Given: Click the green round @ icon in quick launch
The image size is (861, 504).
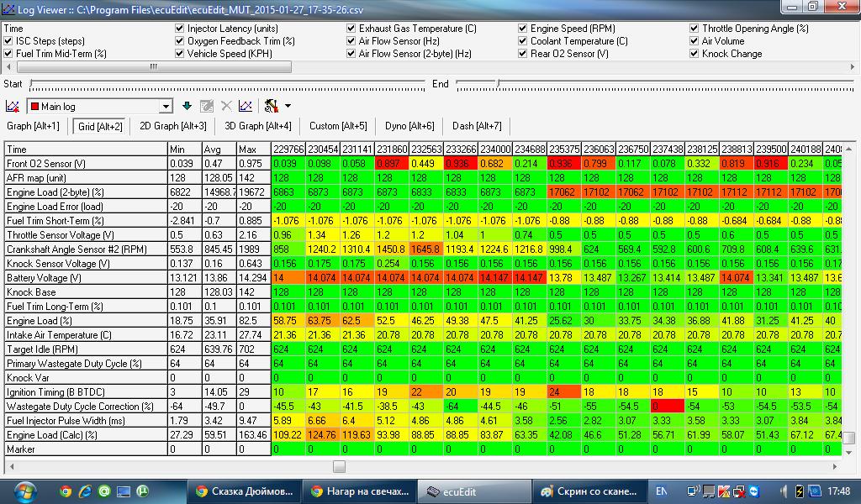Looking at the screenshot, I should tap(104, 491).
